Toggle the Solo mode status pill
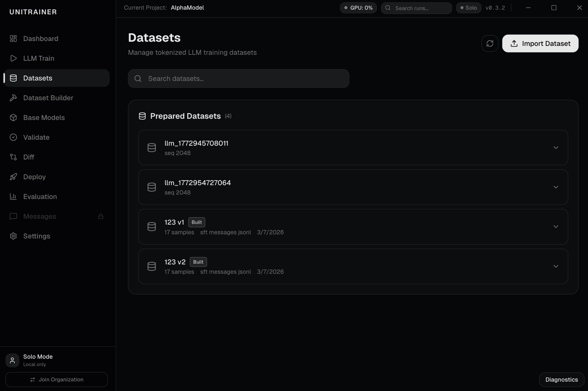This screenshot has width=588, height=391. pos(468,8)
